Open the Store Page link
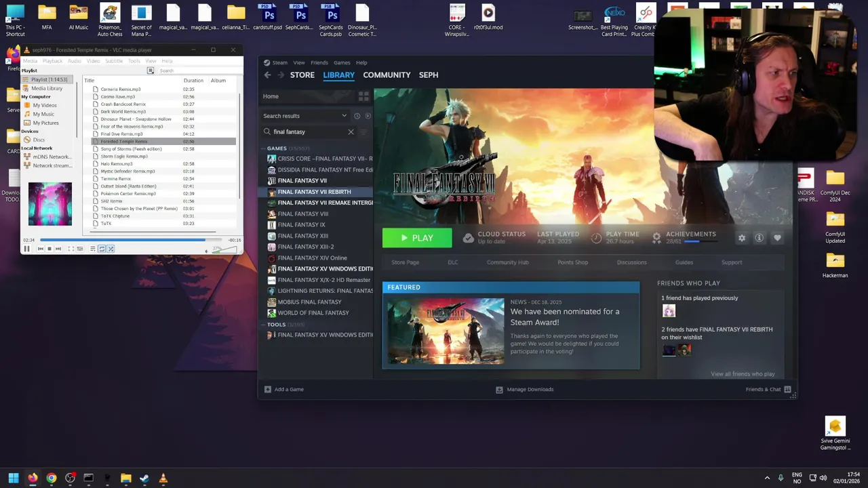 tap(405, 262)
